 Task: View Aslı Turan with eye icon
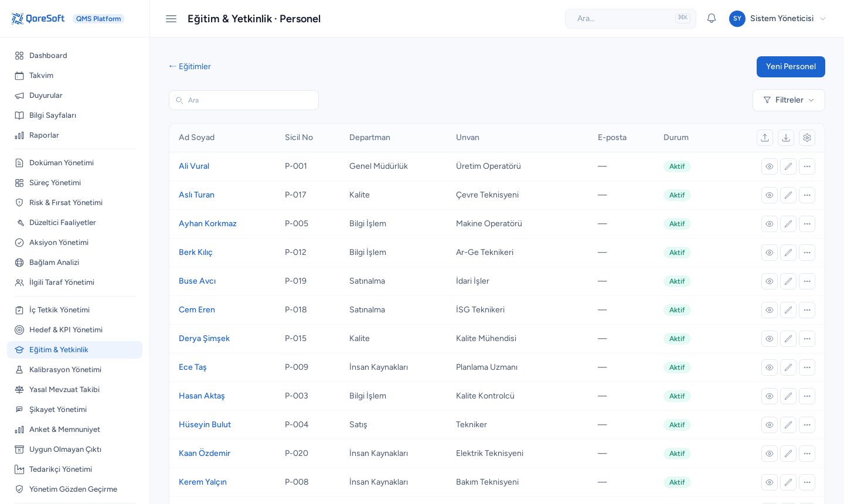tap(770, 195)
